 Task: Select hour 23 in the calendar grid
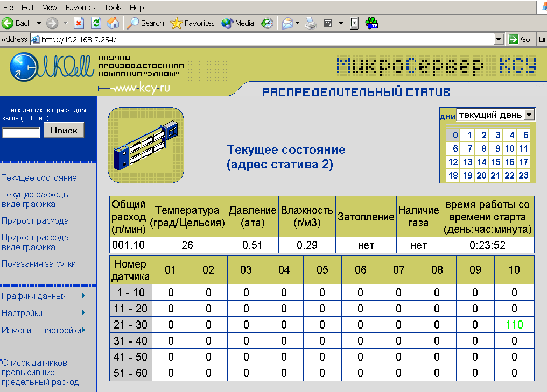pyautogui.click(x=523, y=175)
